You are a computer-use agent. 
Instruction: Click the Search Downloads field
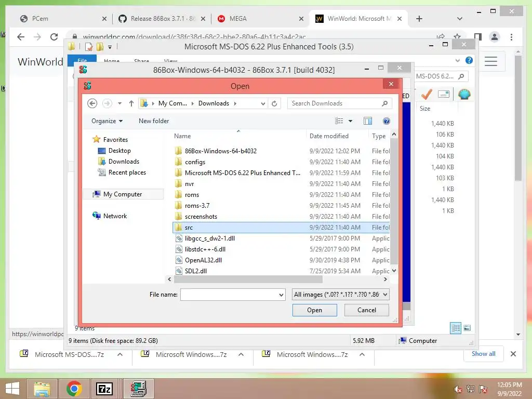(334, 103)
